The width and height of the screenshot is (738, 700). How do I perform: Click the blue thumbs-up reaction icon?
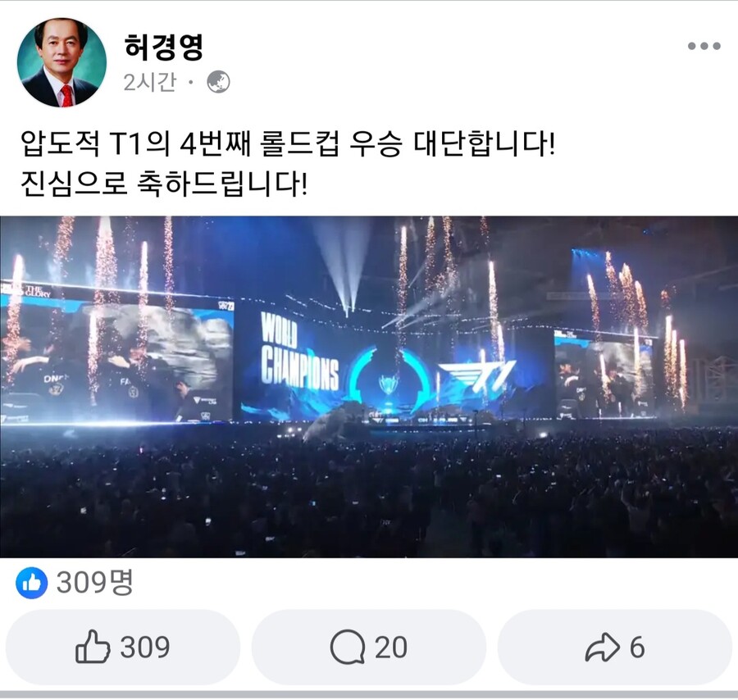[31, 583]
